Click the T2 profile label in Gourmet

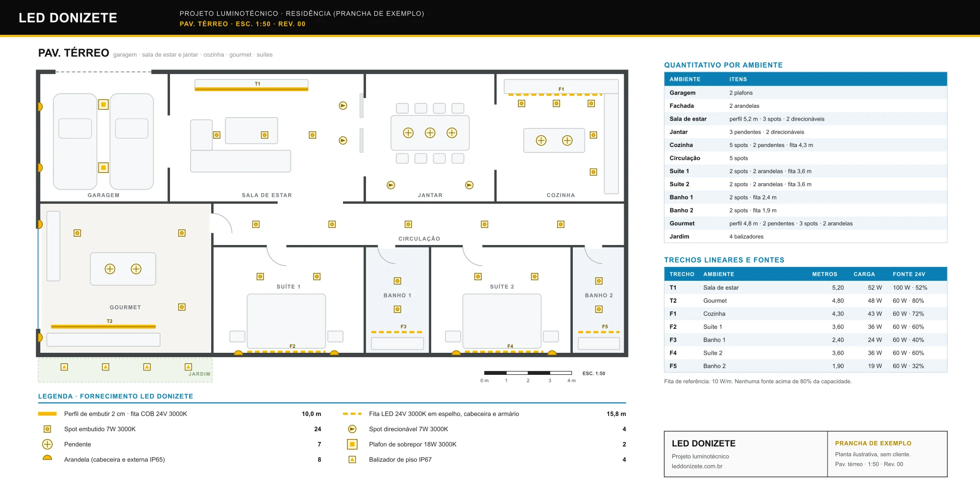click(x=110, y=321)
